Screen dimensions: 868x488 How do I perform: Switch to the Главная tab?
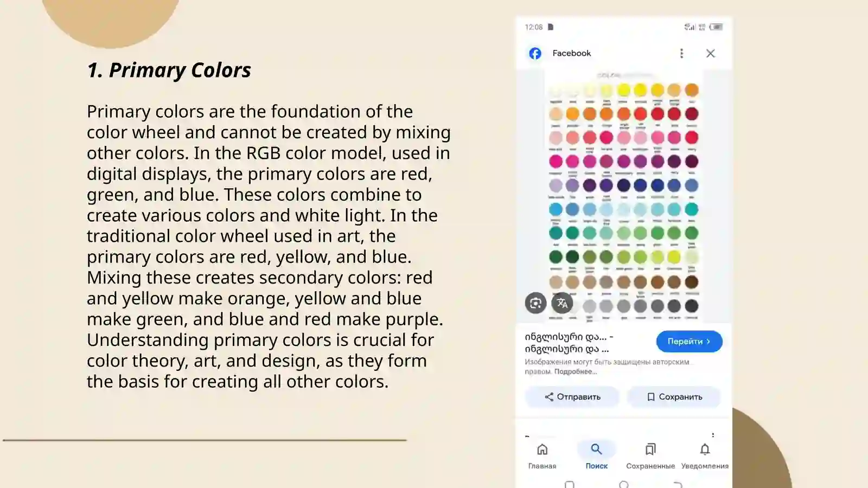pos(542,456)
